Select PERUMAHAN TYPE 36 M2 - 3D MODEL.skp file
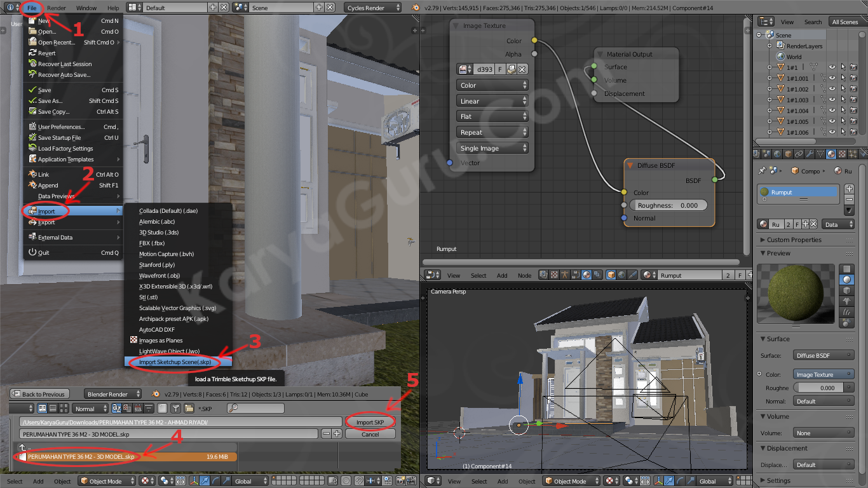The height and width of the screenshot is (488, 868). click(x=81, y=457)
